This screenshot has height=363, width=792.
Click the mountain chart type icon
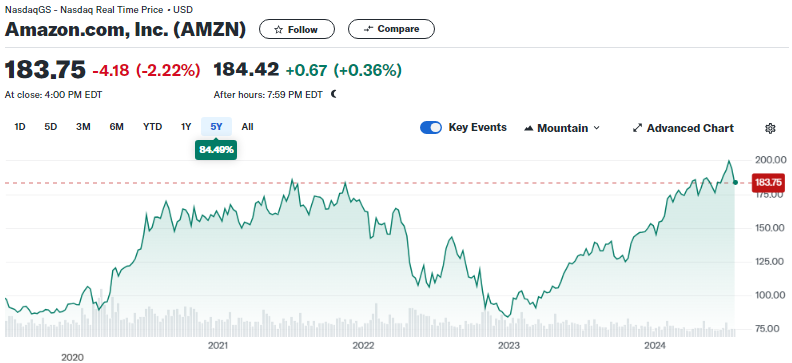point(529,128)
